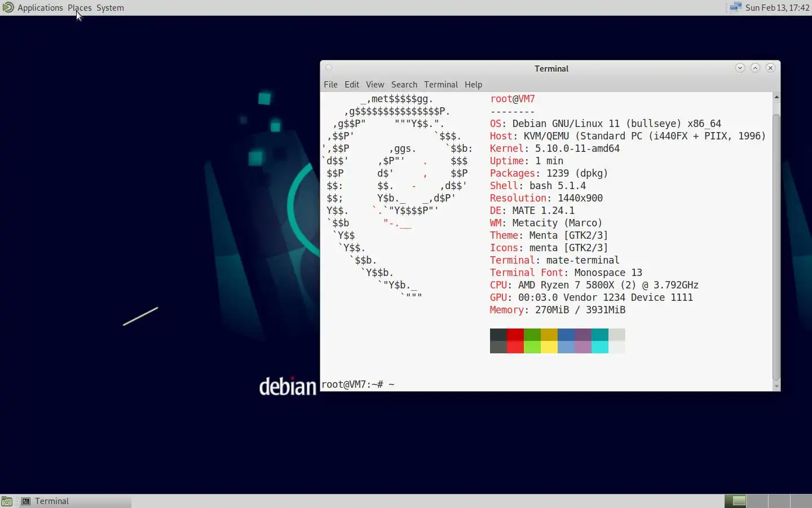Click the terminal icon in the taskbar entry
812x508 pixels.
click(x=26, y=501)
